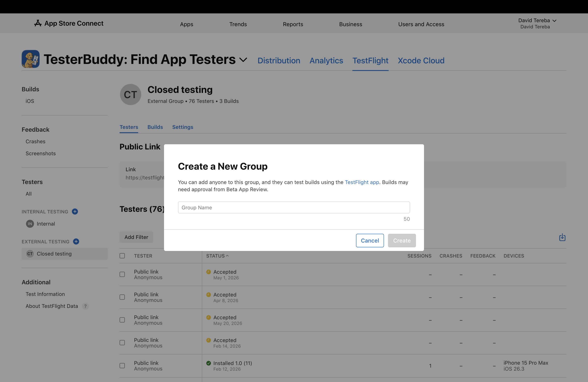Open the Reports menu item

click(293, 24)
